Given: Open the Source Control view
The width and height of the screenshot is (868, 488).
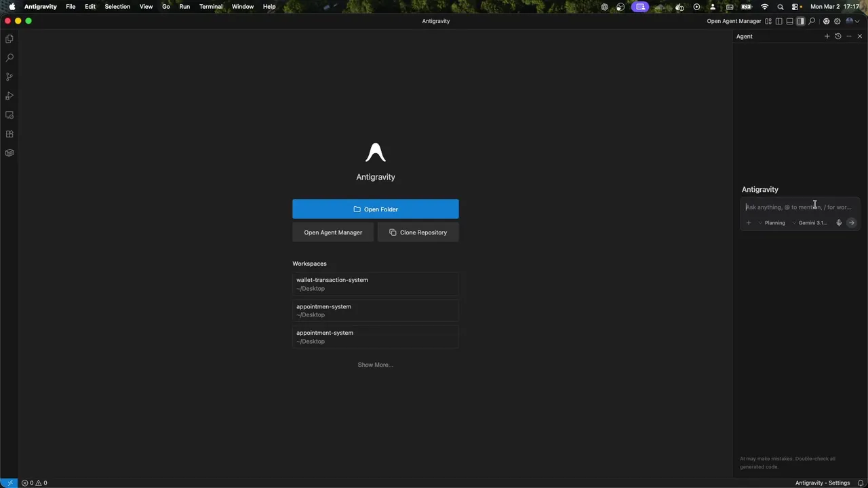Looking at the screenshot, I should point(9,77).
